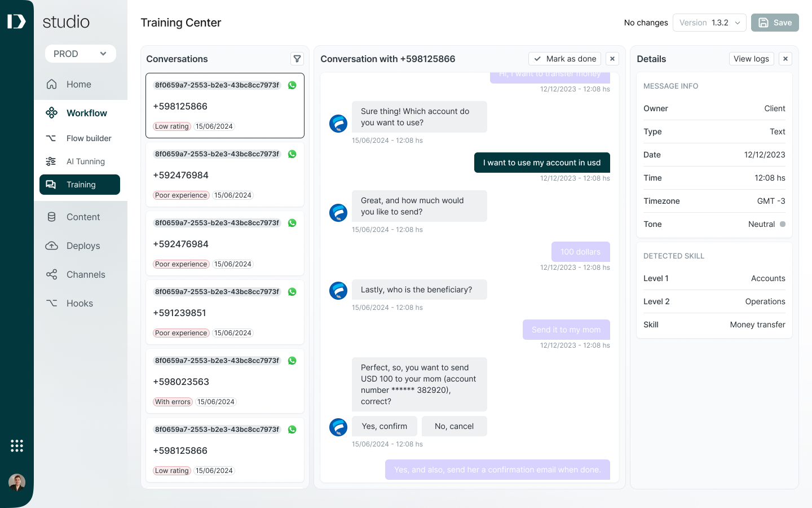The height and width of the screenshot is (508, 812).
Task: Click the Neutral tone gray indicator dot
Action: click(x=783, y=224)
